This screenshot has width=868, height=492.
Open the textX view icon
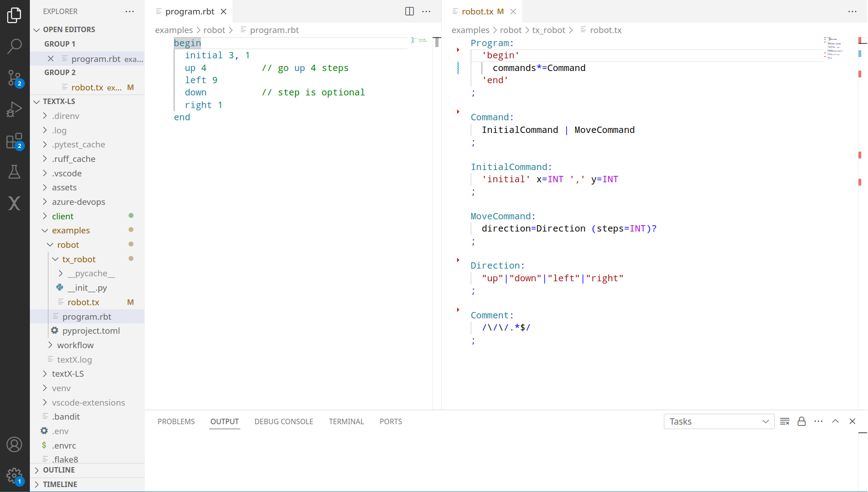point(14,203)
